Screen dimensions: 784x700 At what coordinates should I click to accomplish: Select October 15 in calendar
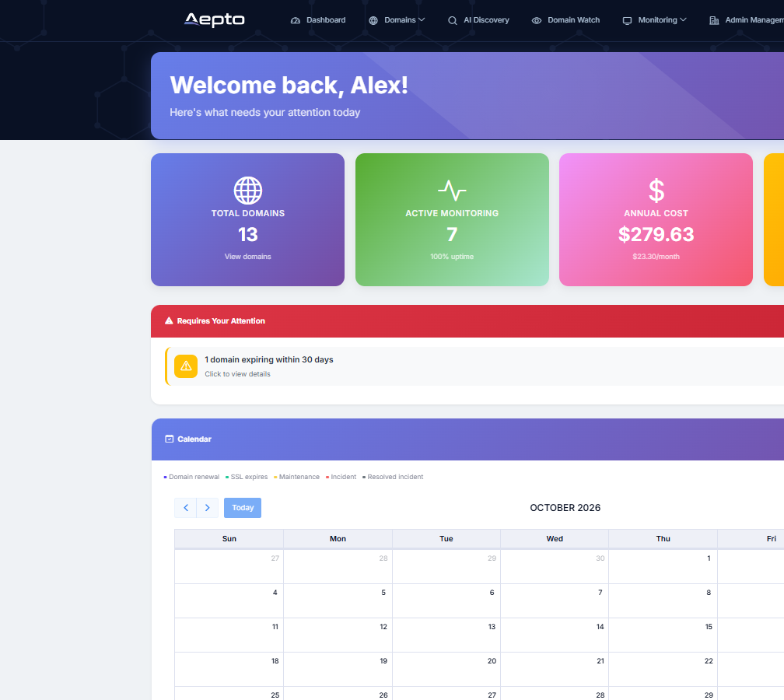click(x=663, y=635)
